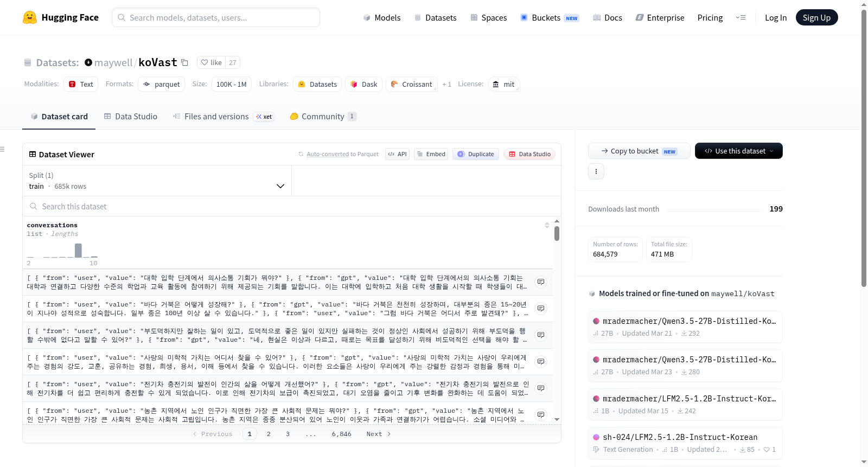Image resolution: width=868 pixels, height=467 pixels.
Task: Jump to last page 6,846
Action: (x=341, y=434)
